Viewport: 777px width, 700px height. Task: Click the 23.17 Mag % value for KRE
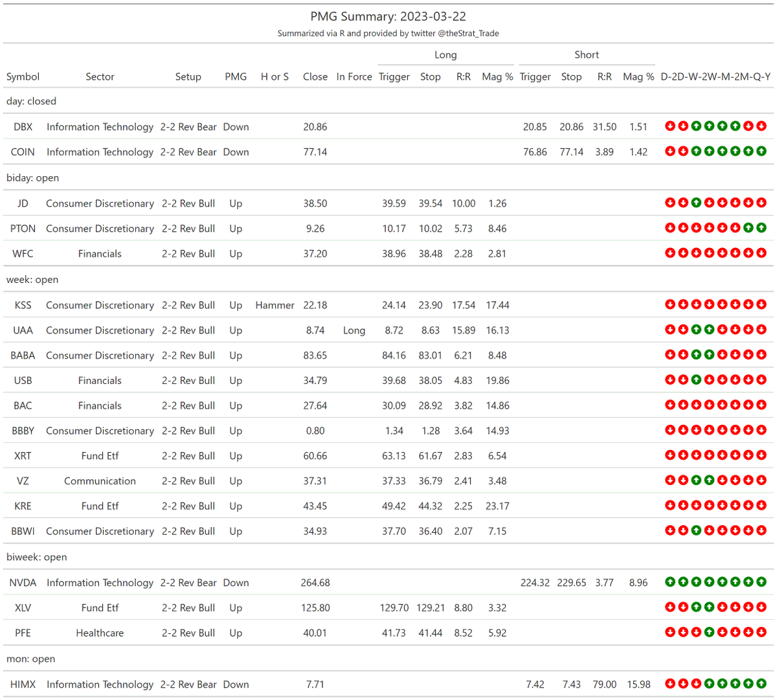point(497,506)
